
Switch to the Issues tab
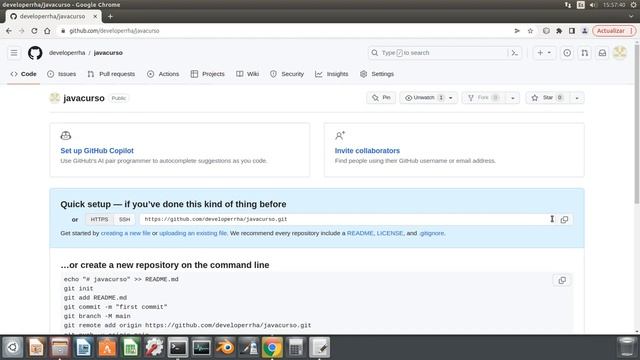click(62, 74)
